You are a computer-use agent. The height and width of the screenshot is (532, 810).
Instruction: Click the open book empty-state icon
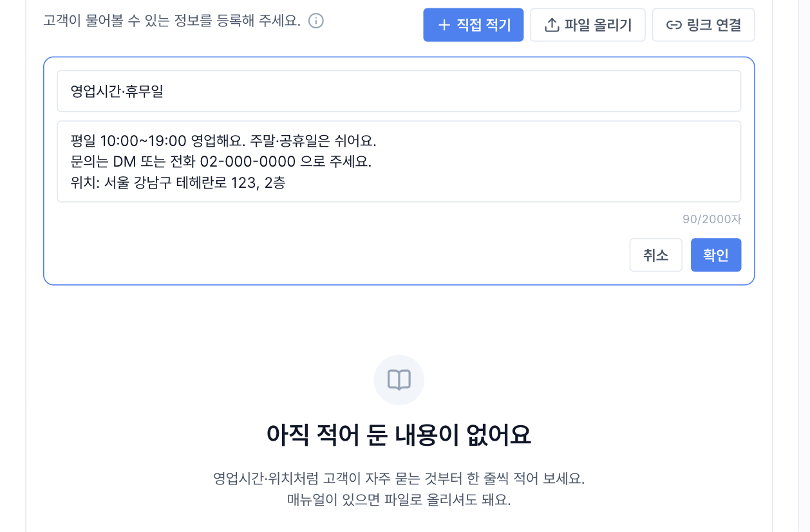pyautogui.click(x=399, y=380)
